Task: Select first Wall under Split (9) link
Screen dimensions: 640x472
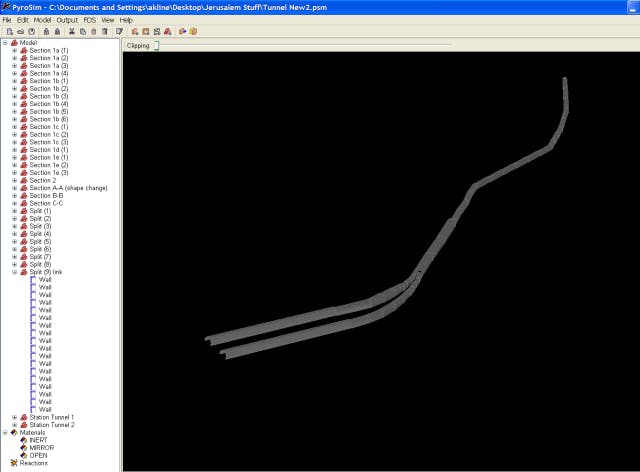Action: click(45, 279)
